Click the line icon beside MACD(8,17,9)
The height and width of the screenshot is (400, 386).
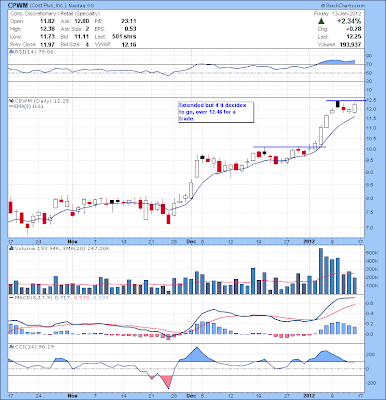[x=10, y=297]
